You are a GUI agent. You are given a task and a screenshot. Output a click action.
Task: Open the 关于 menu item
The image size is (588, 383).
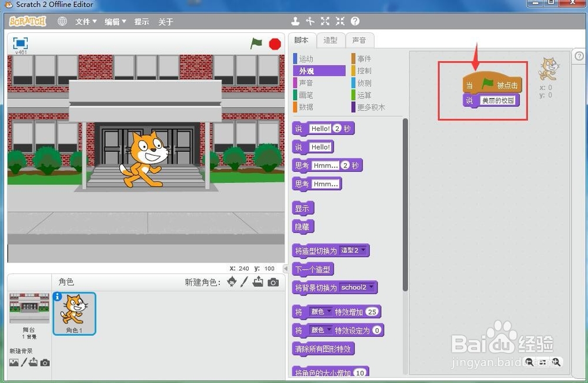coord(165,22)
